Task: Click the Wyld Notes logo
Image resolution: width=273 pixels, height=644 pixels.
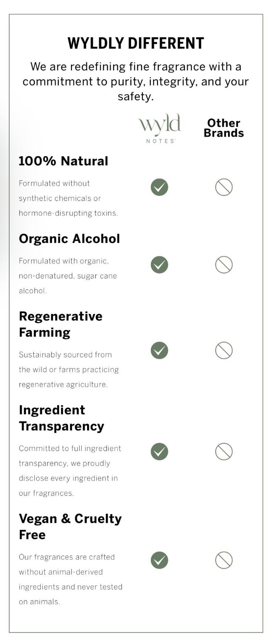Action: pos(159,128)
